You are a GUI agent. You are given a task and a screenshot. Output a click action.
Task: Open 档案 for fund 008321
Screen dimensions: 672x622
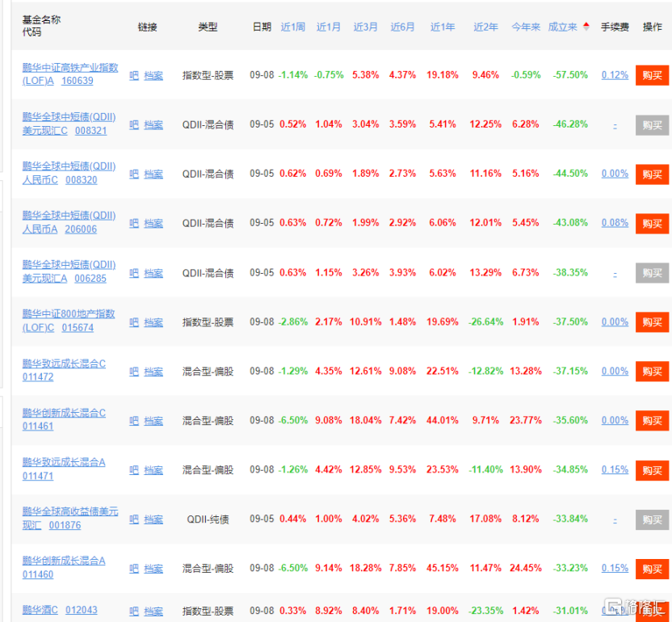153,124
